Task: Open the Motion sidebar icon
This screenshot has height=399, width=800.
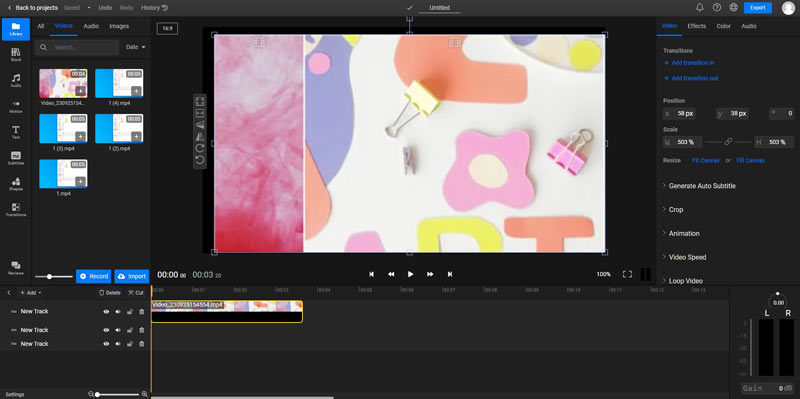Action: [16, 106]
